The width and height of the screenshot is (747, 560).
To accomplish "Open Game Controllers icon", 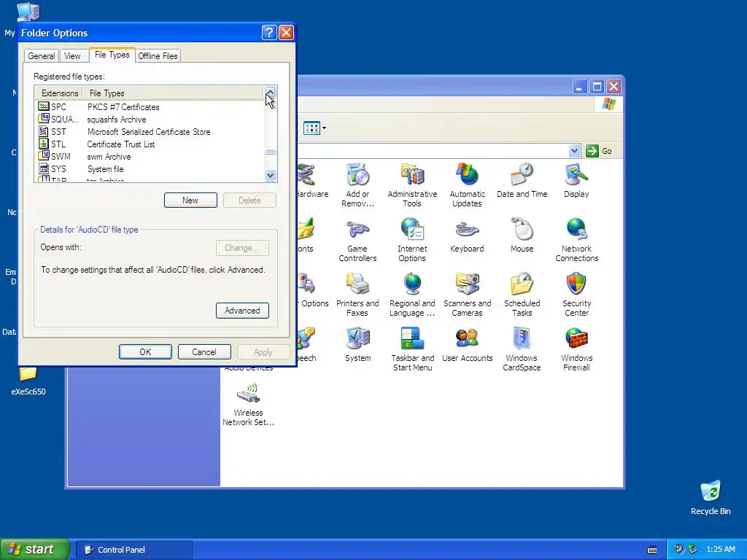I will (x=357, y=239).
